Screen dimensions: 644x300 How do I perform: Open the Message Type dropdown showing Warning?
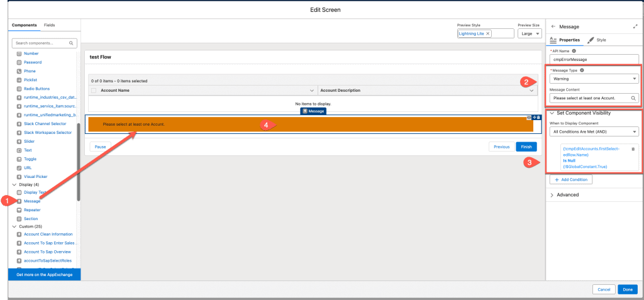pyautogui.click(x=592, y=79)
